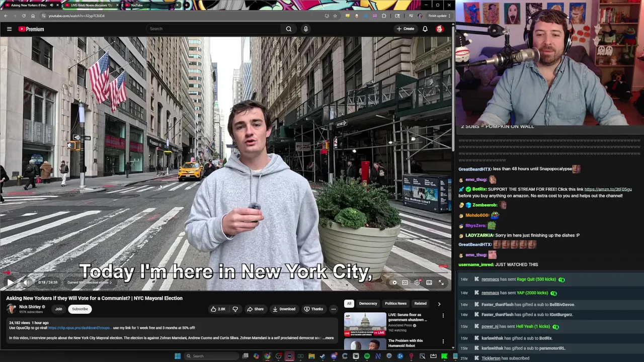644x362 pixels.
Task: Click the Windows taskbar search box
Action: tap(211, 356)
